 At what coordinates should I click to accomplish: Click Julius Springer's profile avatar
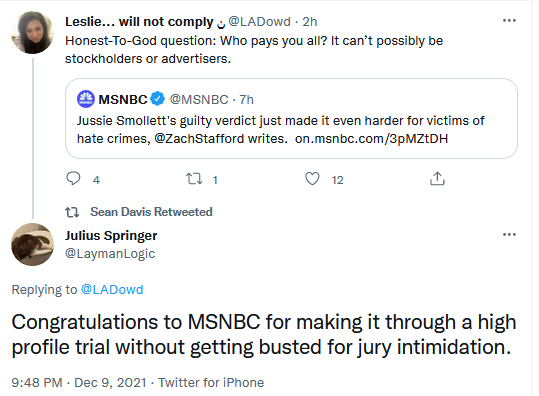tap(33, 244)
